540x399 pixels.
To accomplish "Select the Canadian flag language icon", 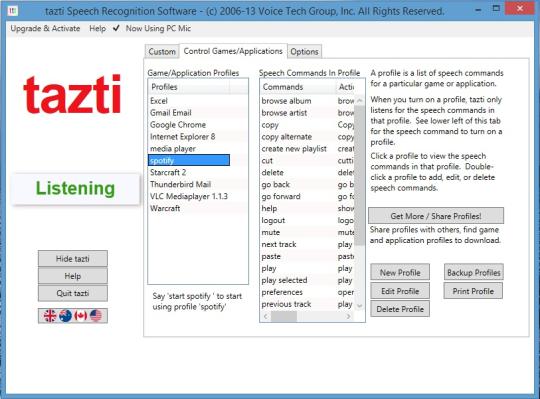I will pos(81,316).
